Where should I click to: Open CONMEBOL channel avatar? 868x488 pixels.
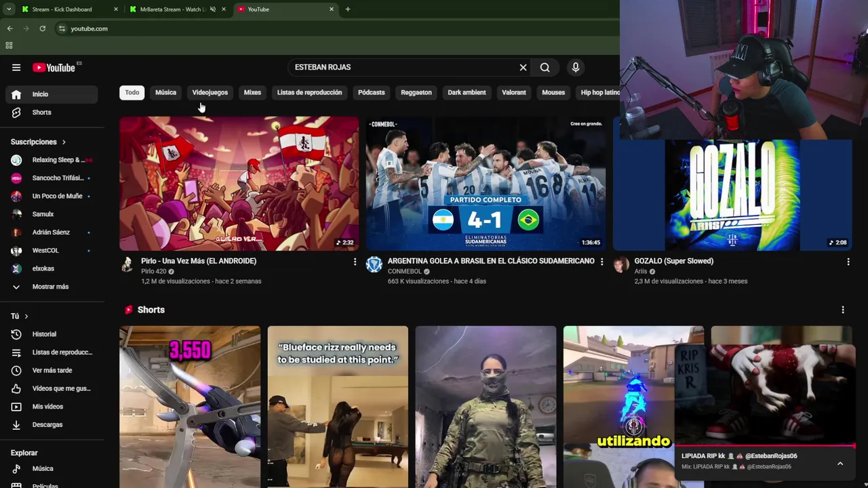click(x=374, y=264)
